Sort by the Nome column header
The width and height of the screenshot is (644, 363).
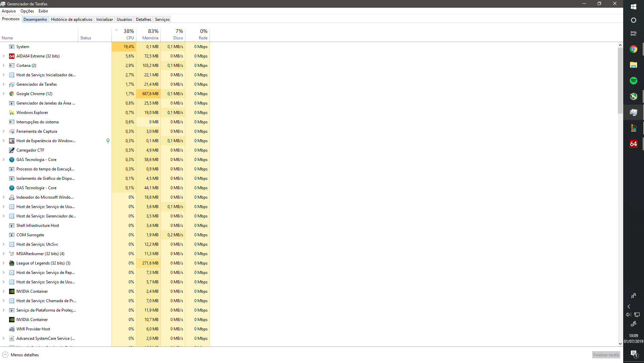39,34
